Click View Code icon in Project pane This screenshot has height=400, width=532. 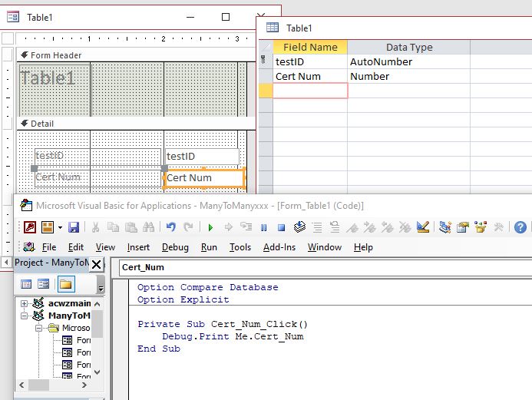click(26, 284)
